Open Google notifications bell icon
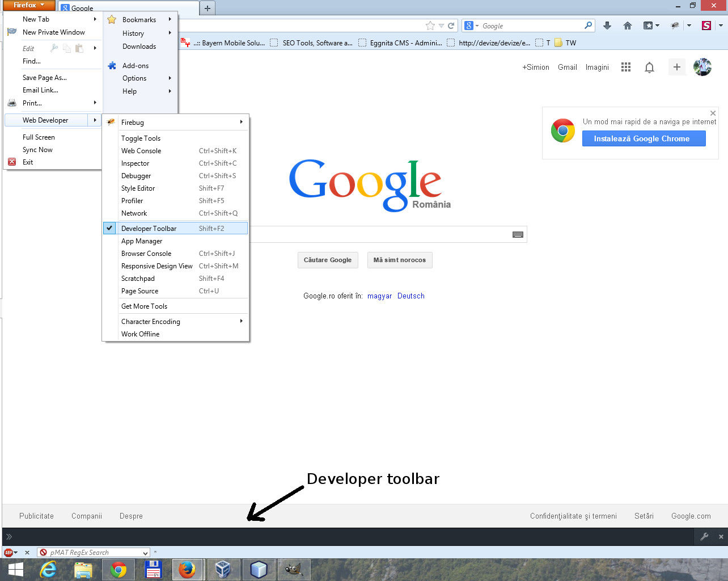 650,68
